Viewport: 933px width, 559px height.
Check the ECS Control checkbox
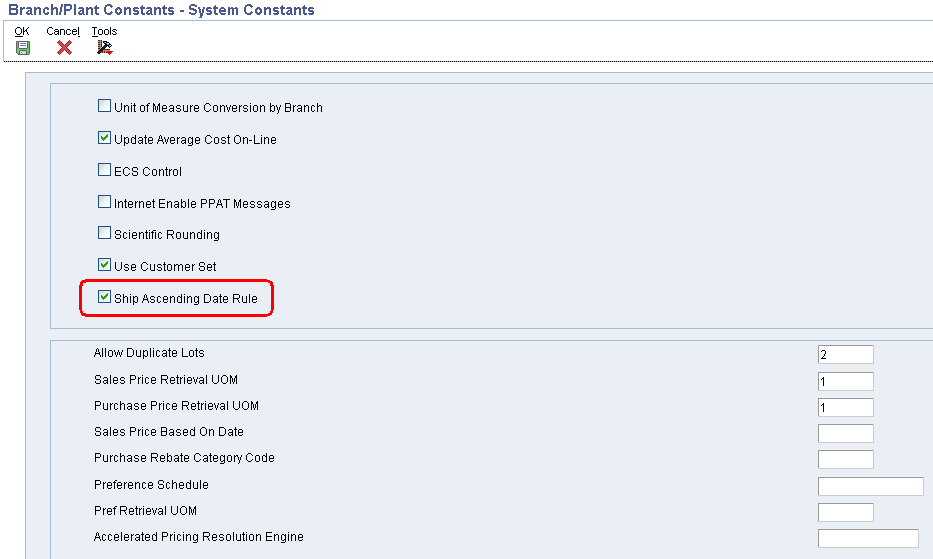(x=104, y=170)
